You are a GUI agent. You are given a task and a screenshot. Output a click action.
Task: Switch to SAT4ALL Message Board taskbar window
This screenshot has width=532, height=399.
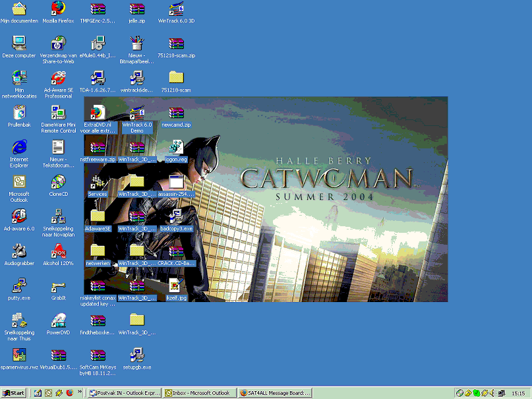click(275, 393)
